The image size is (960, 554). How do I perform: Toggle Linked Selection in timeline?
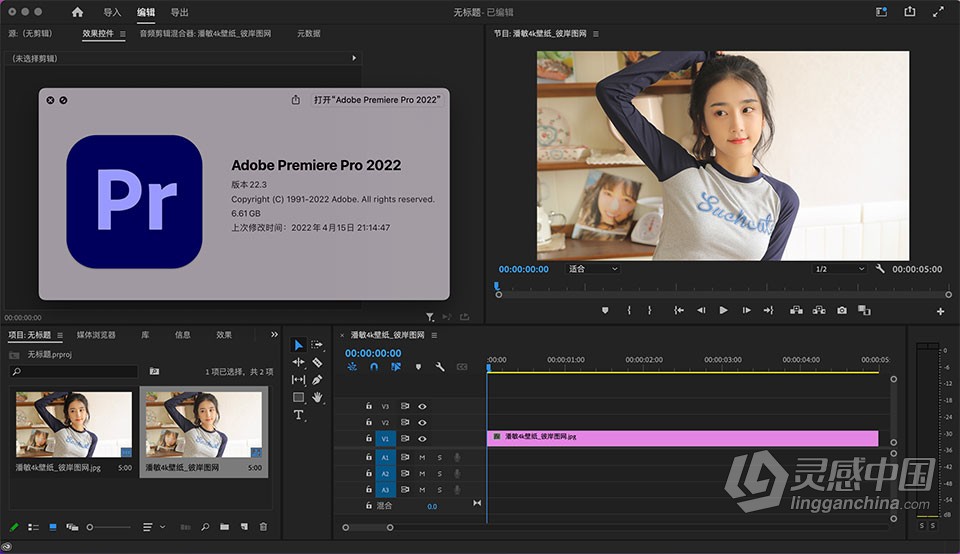[396, 367]
